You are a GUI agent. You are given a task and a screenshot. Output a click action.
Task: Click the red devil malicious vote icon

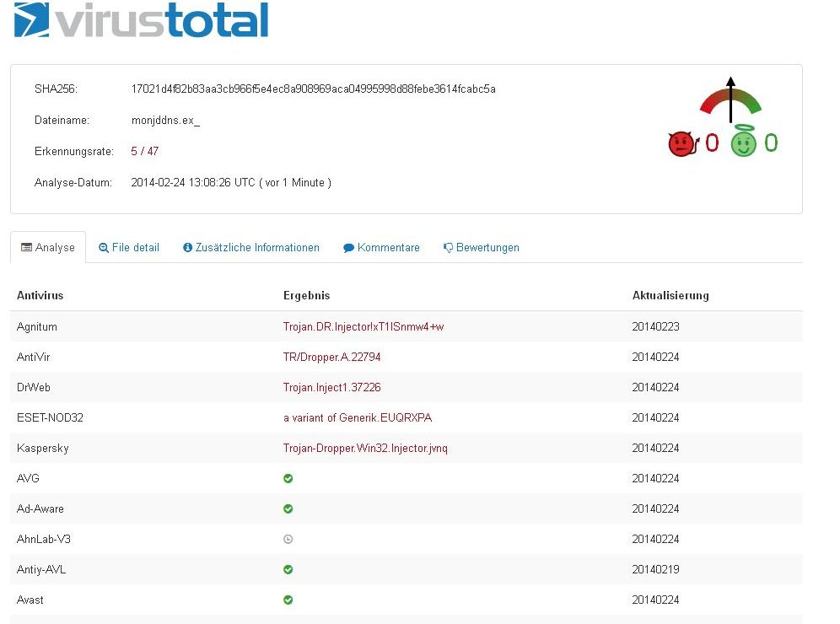[683, 143]
